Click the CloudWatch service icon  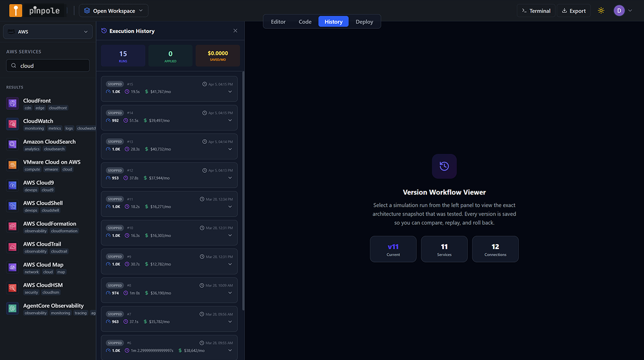(x=12, y=124)
